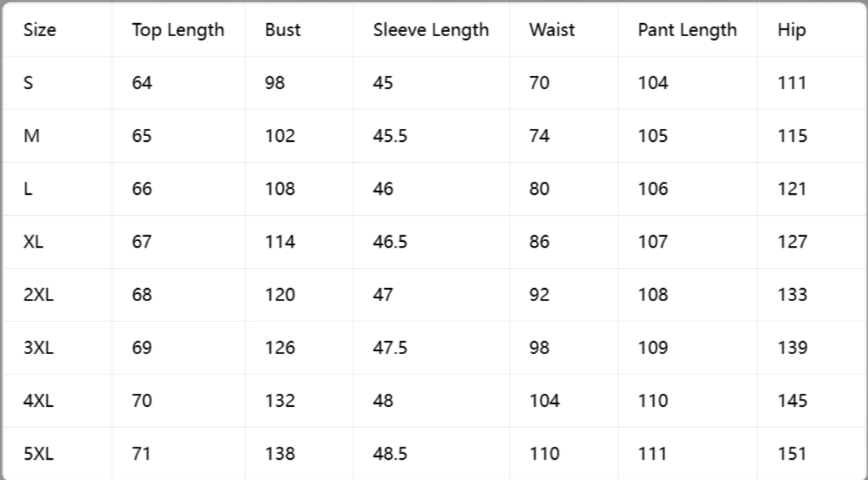Select sleeve length value 48.5

pyautogui.click(x=389, y=454)
